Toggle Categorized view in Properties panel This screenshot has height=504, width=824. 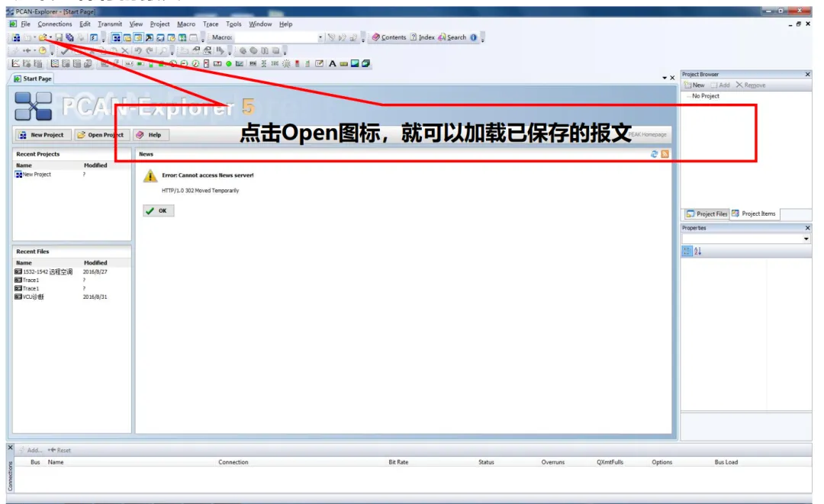click(x=687, y=251)
